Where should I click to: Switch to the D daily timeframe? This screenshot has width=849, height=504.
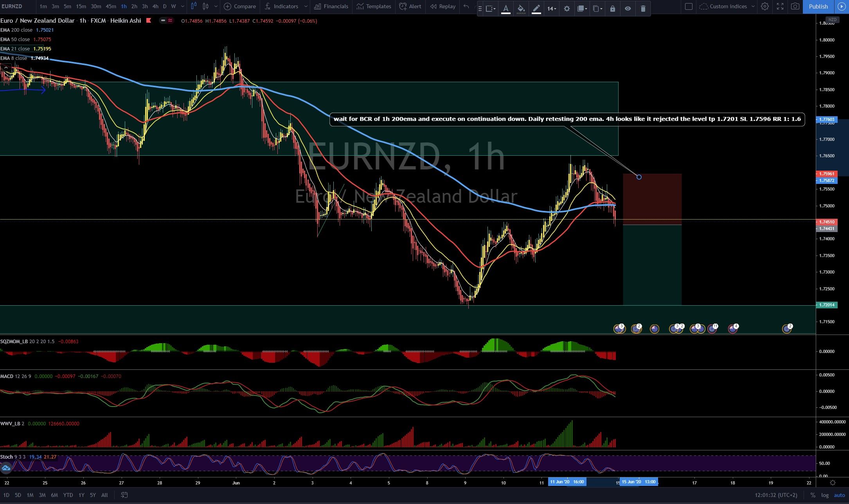(165, 6)
